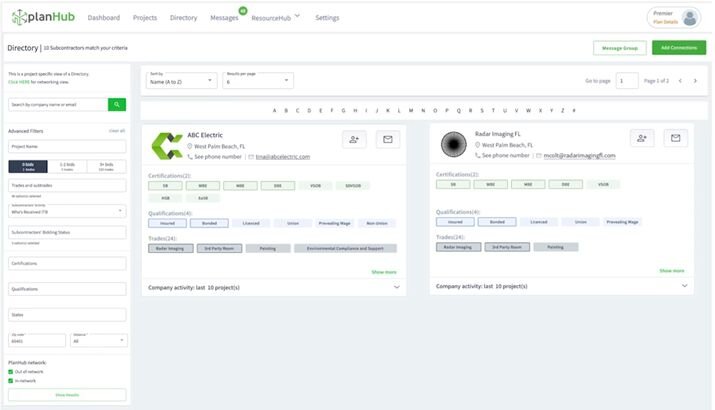Image resolution: width=715 pixels, height=410 pixels.
Task: Click the company name search field
Action: (x=58, y=104)
